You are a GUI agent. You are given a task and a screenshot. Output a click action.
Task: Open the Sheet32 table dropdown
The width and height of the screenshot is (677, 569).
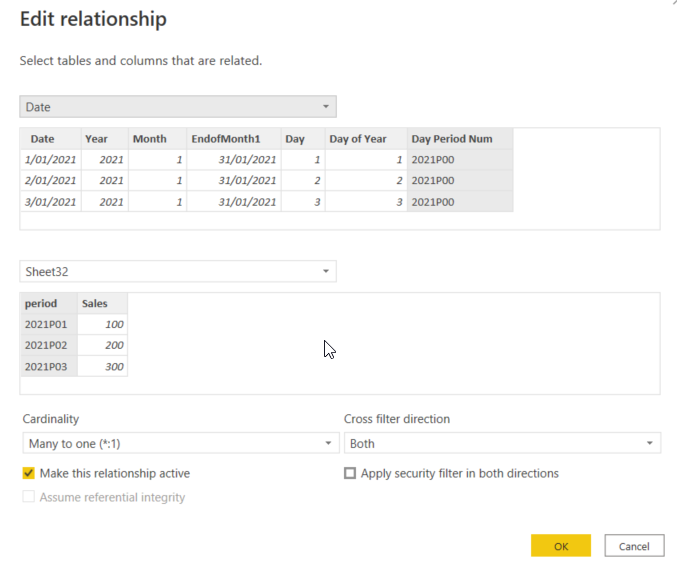tap(178, 271)
